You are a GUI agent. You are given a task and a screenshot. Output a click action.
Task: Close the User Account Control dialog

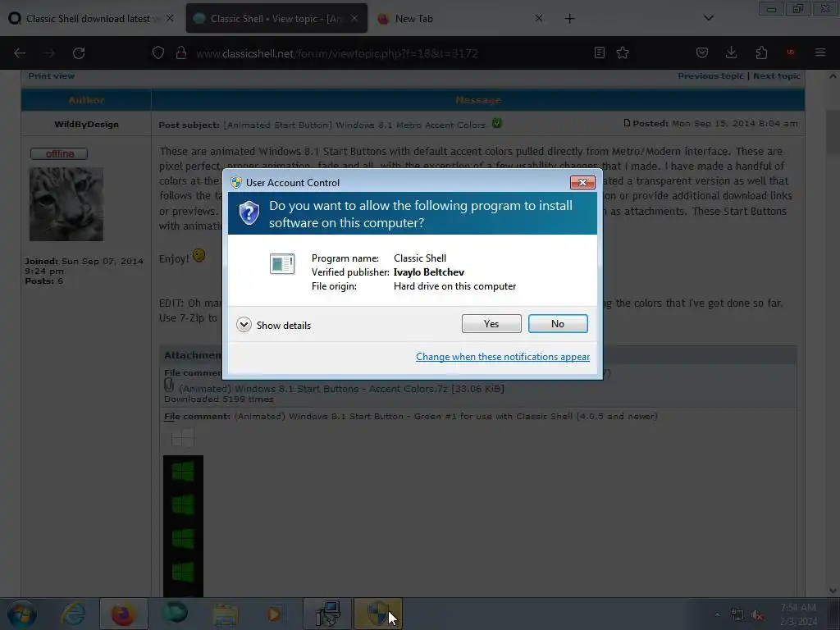tap(582, 183)
